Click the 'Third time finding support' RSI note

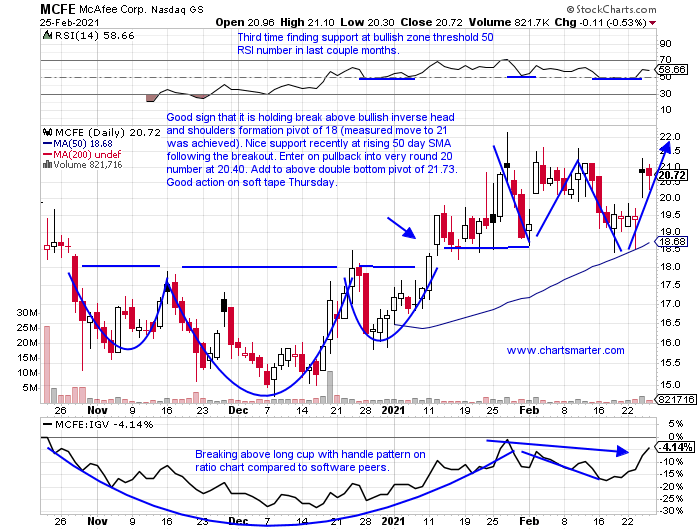(365, 44)
